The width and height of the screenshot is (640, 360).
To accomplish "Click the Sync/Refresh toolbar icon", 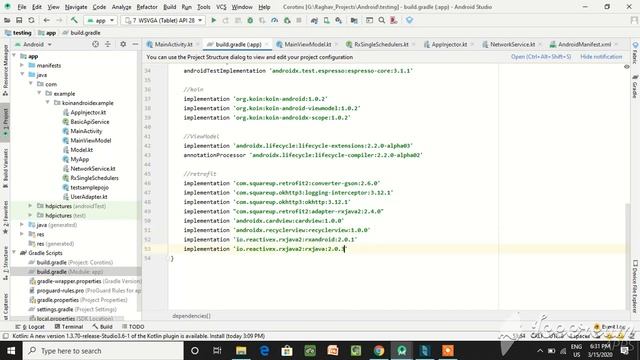I will tap(31, 20).
